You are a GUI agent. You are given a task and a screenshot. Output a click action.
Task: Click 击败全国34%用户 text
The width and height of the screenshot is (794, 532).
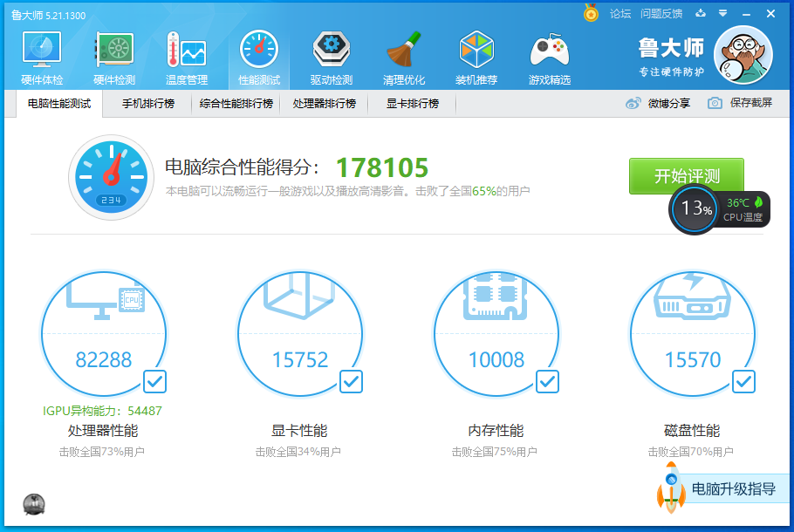click(298, 452)
